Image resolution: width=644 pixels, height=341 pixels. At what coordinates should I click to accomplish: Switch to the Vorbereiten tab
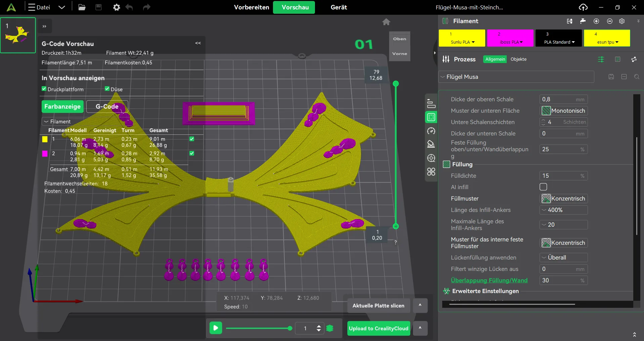tap(251, 7)
